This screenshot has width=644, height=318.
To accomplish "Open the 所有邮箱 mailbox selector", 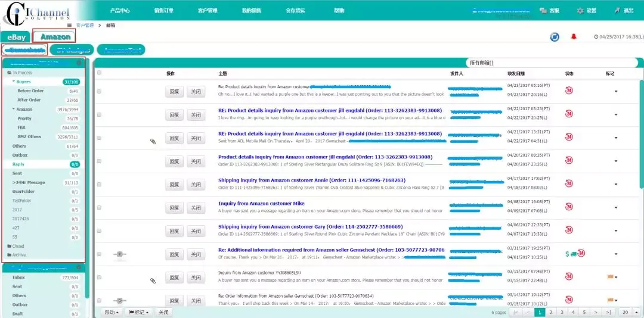I will 551,63.
